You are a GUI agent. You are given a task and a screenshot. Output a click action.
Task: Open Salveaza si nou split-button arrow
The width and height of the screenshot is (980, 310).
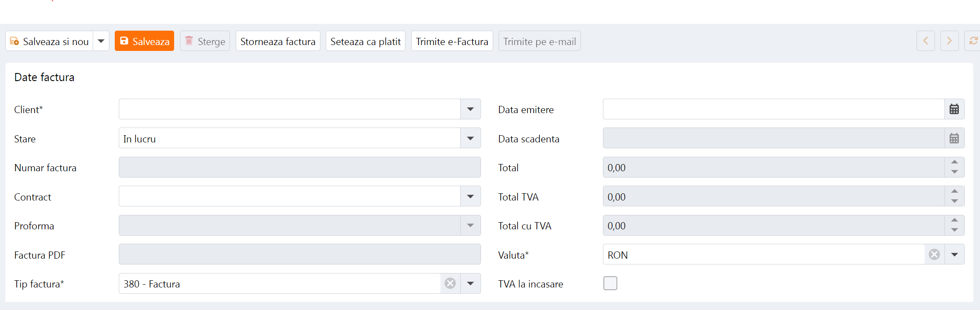[x=101, y=41]
